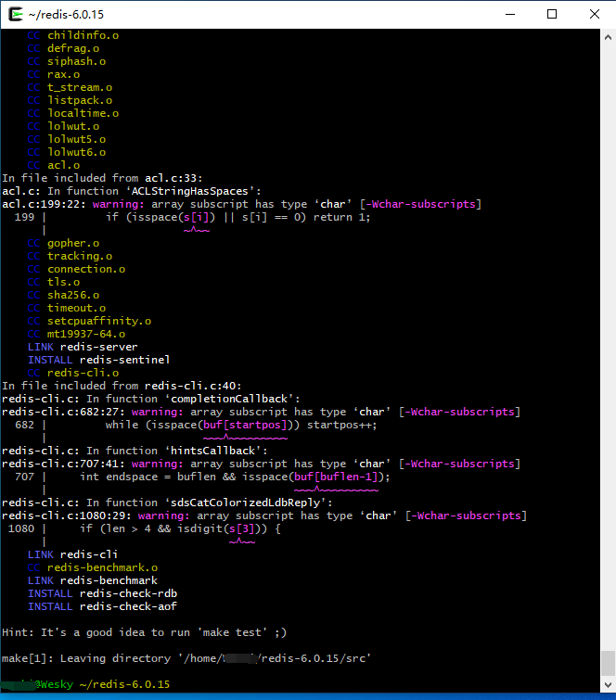Click the scrollbar up arrow
This screenshot has width=616, height=700.
point(608,37)
